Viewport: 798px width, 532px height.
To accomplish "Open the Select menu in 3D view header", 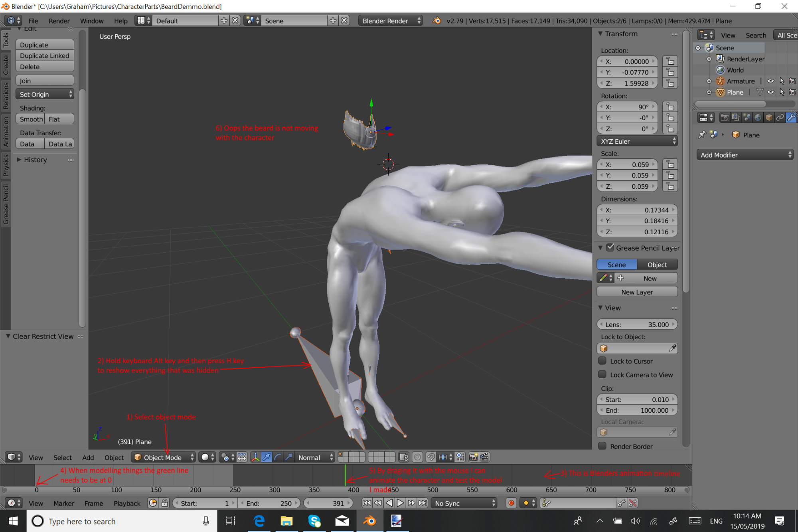I will [x=63, y=457].
